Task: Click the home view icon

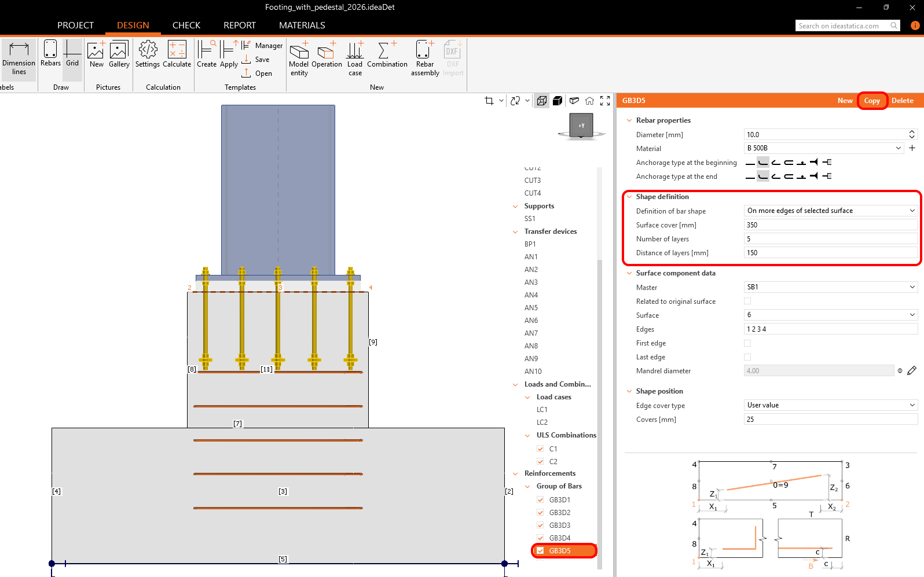Action: 589,101
